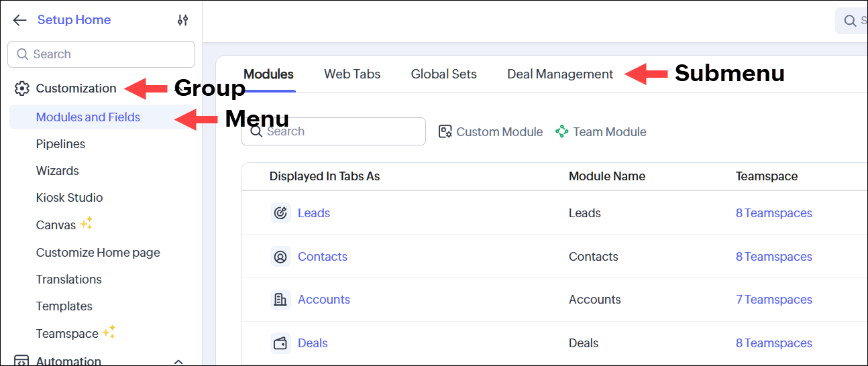Open the Global Sets tab
This screenshot has width=868, height=366.
click(443, 74)
